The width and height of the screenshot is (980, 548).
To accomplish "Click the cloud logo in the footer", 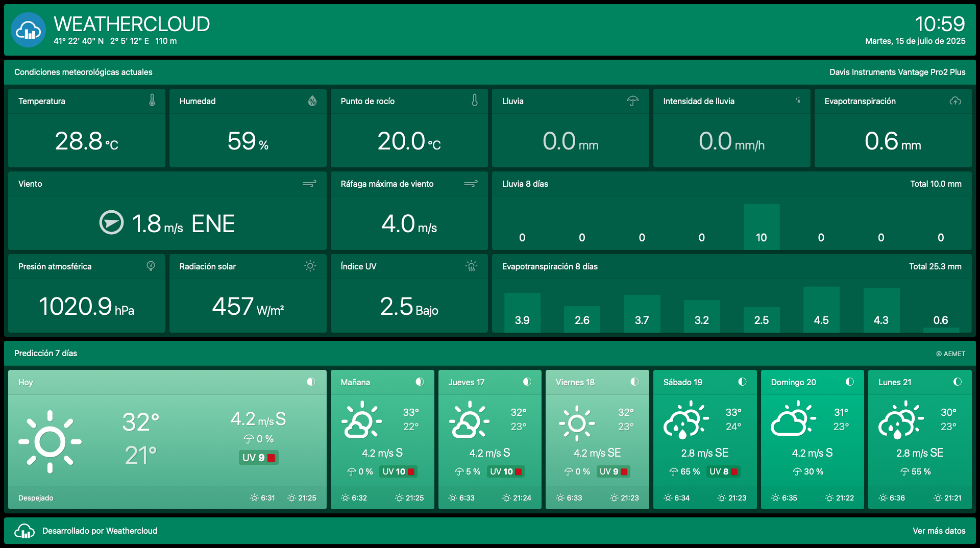I will [24, 531].
